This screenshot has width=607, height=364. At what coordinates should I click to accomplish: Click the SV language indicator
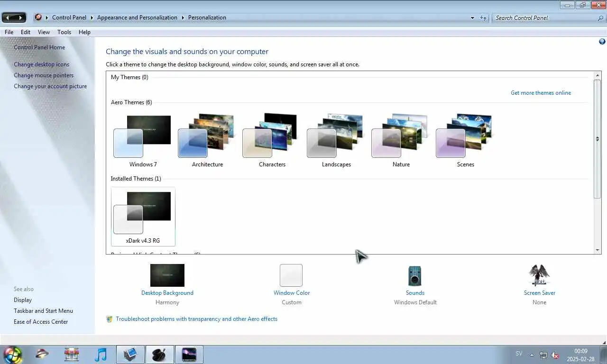click(519, 354)
